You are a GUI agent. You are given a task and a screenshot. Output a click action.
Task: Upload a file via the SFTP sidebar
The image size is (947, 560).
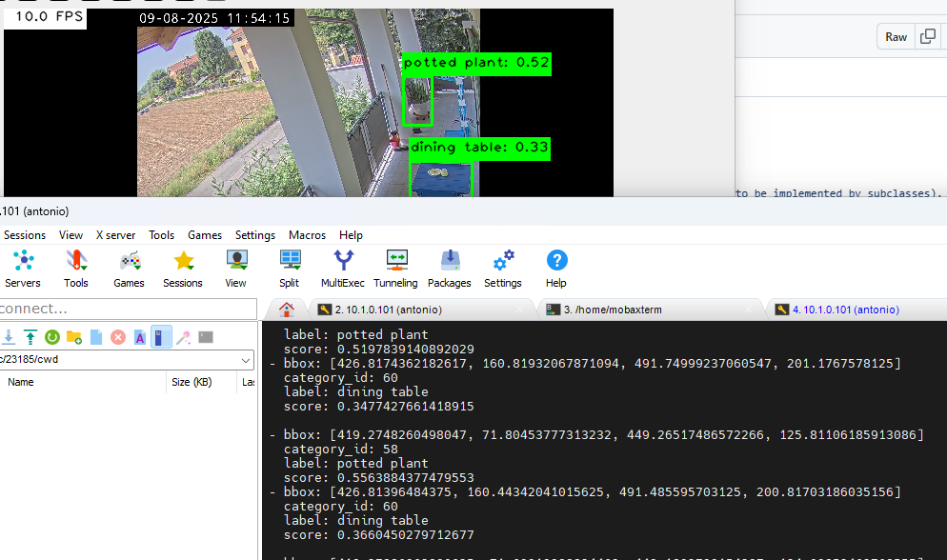click(x=30, y=336)
